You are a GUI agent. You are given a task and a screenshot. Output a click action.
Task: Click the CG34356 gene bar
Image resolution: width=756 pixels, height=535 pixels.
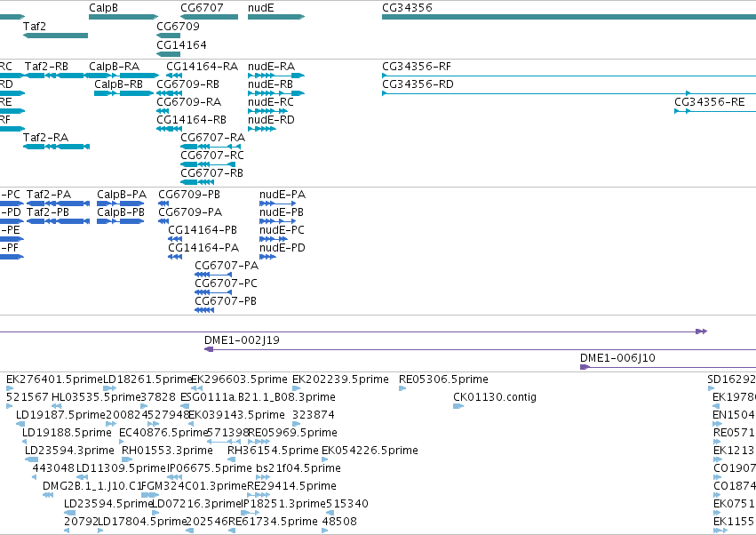[569, 17]
